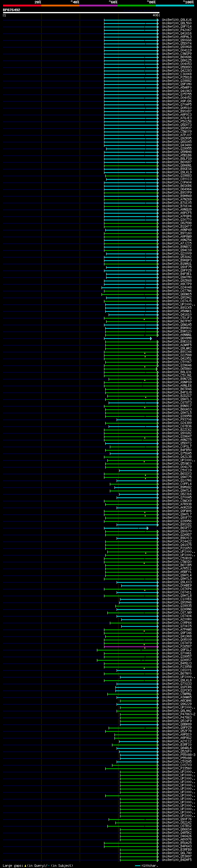Select hit label UniRef100_Q6V8M8
This screenshot has width=197, height=868.
coord(176,338)
